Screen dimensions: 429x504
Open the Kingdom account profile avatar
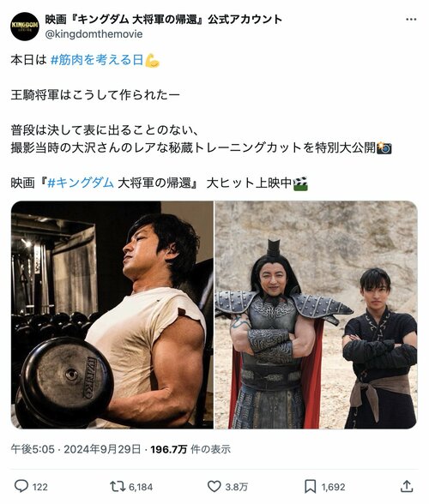(25, 26)
